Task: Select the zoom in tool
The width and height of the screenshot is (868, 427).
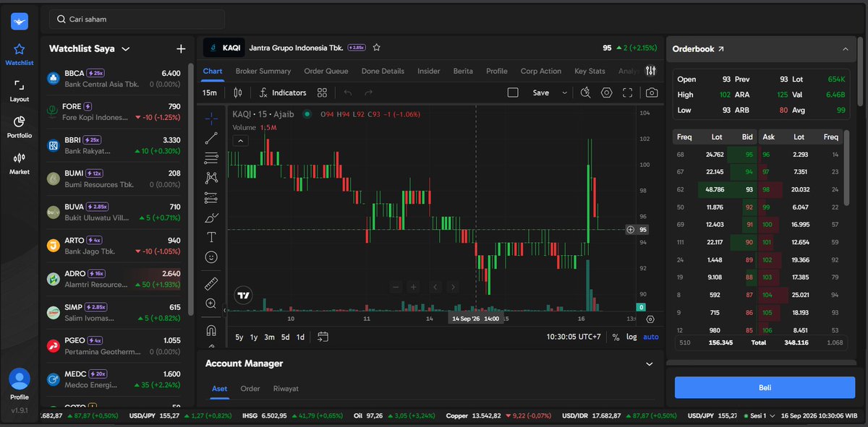Action: [211, 303]
